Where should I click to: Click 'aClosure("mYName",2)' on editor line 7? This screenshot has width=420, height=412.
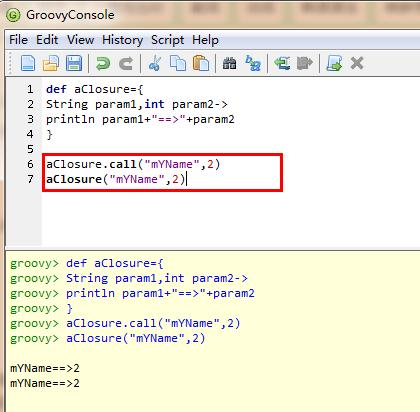point(116,179)
